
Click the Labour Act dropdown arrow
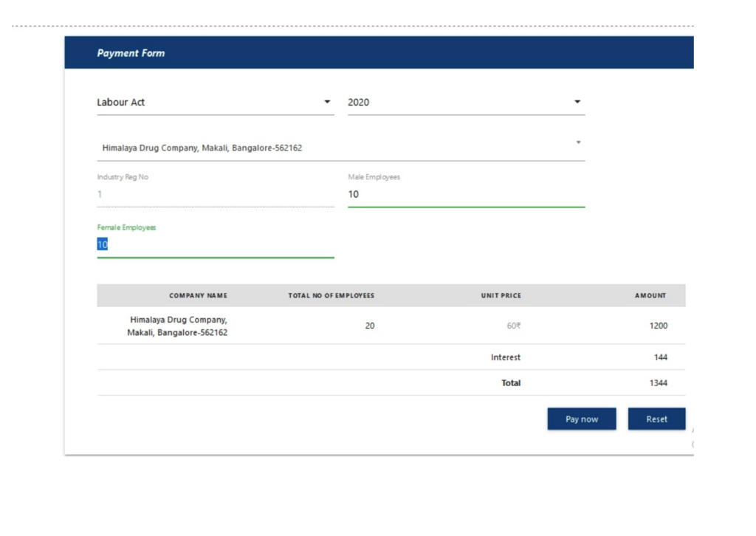click(x=327, y=102)
